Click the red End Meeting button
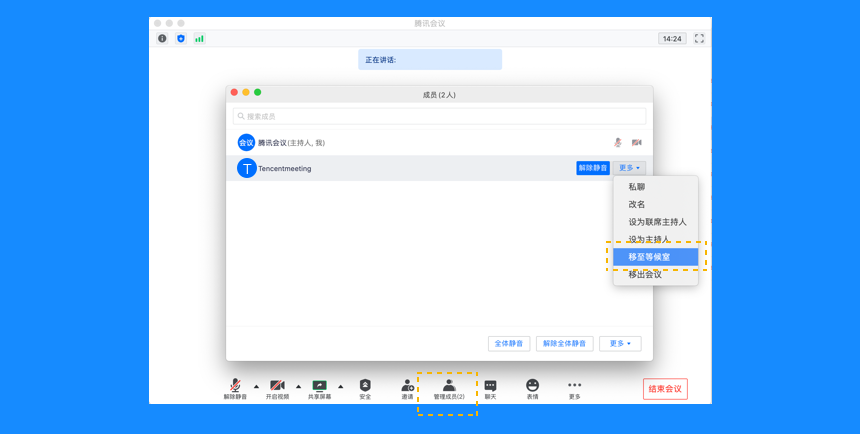Image resolution: width=860 pixels, height=434 pixels. [x=665, y=389]
